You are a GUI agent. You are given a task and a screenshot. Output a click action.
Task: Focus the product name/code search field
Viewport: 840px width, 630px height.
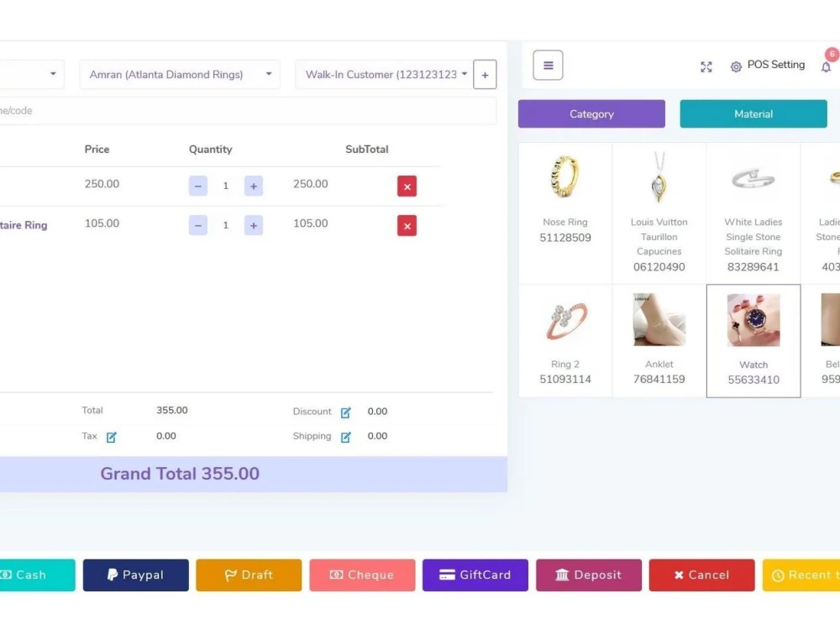(248, 111)
